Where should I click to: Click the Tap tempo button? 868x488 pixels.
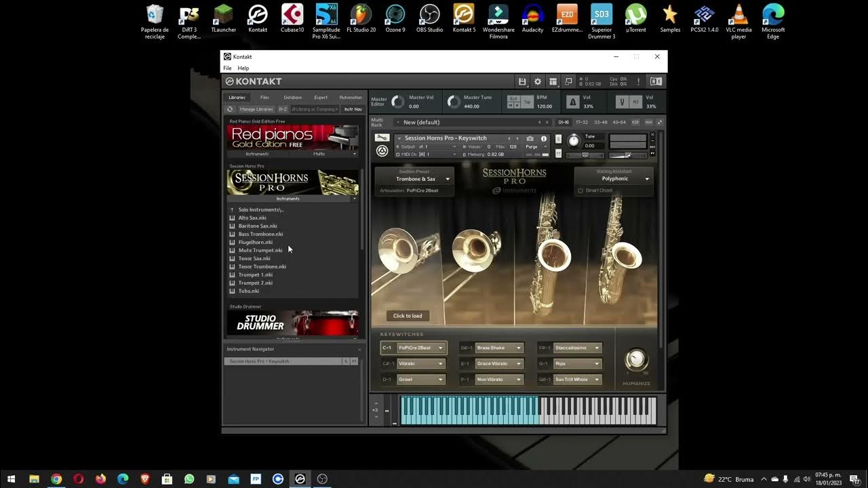pyautogui.click(x=527, y=102)
